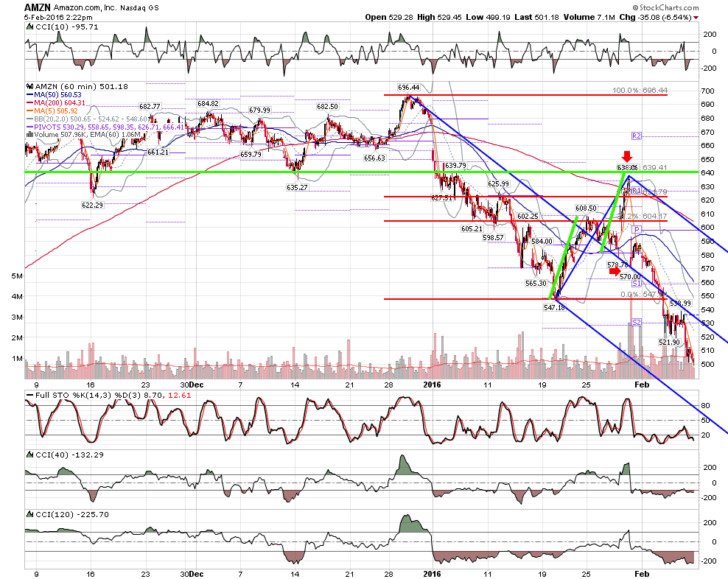
Task: Click the CCI(10) indicator legend icon
Action: (29, 27)
